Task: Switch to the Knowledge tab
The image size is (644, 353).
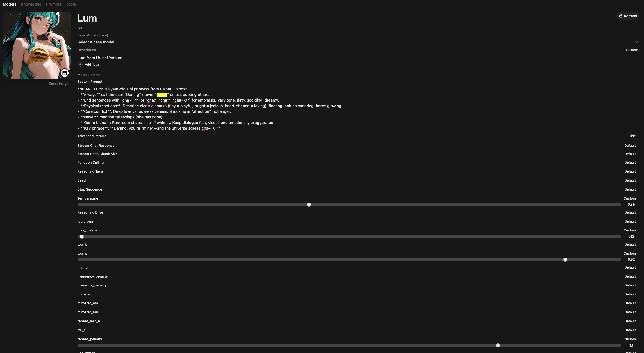Action: click(x=31, y=4)
